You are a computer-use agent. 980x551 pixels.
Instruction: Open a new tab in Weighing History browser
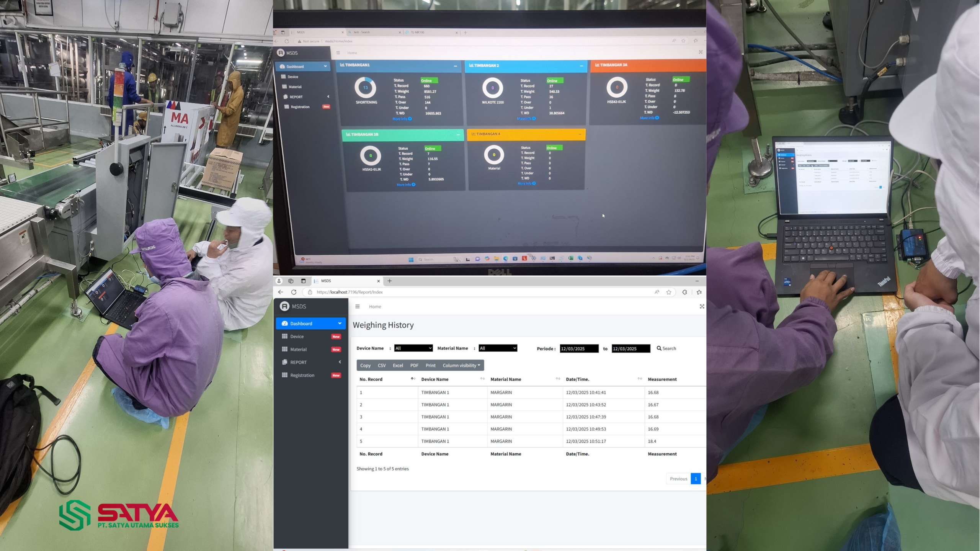coord(389,281)
